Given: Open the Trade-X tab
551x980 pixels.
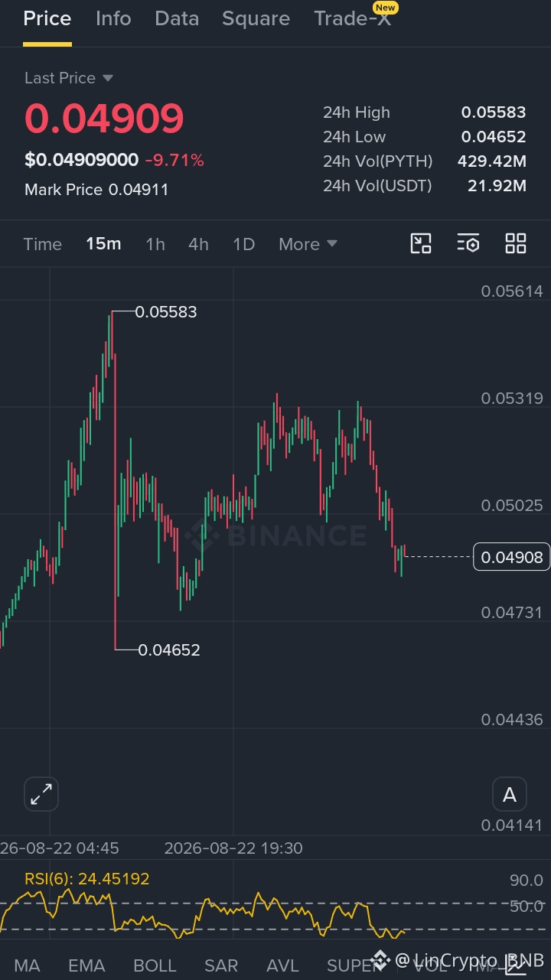Looking at the screenshot, I should (352, 18).
